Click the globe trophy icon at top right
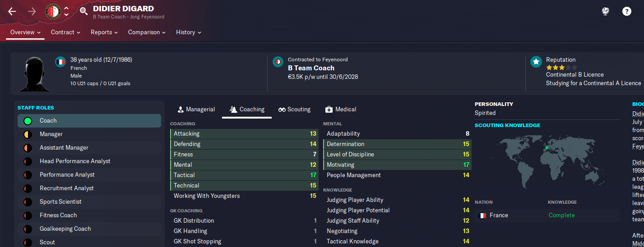The height and width of the screenshot is (247, 644). [606, 12]
